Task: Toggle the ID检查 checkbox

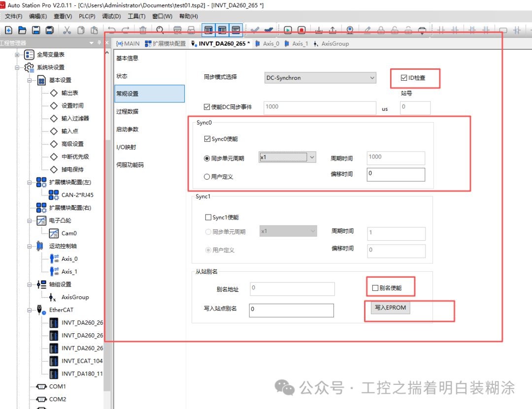Action: coord(404,78)
